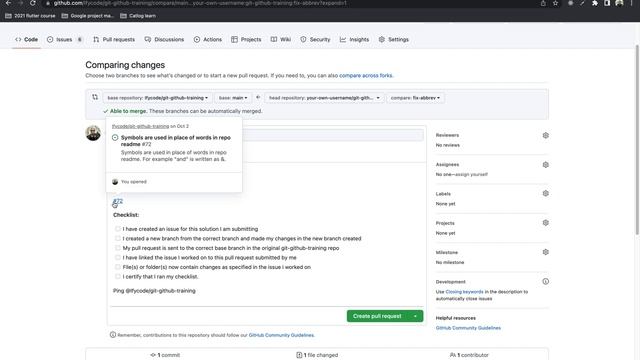Image resolution: width=640 pixels, height=360 pixels.
Task: Click the info icon beside Remember contributions note
Action: [x=113, y=335]
